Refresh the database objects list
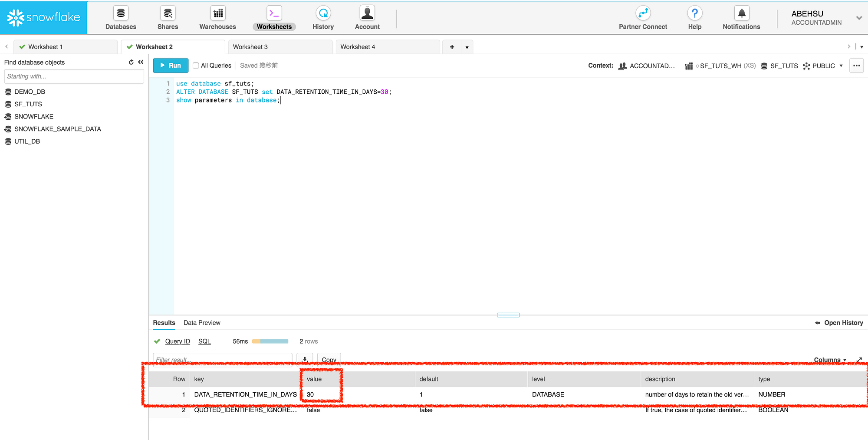868x440 pixels. [x=131, y=62]
